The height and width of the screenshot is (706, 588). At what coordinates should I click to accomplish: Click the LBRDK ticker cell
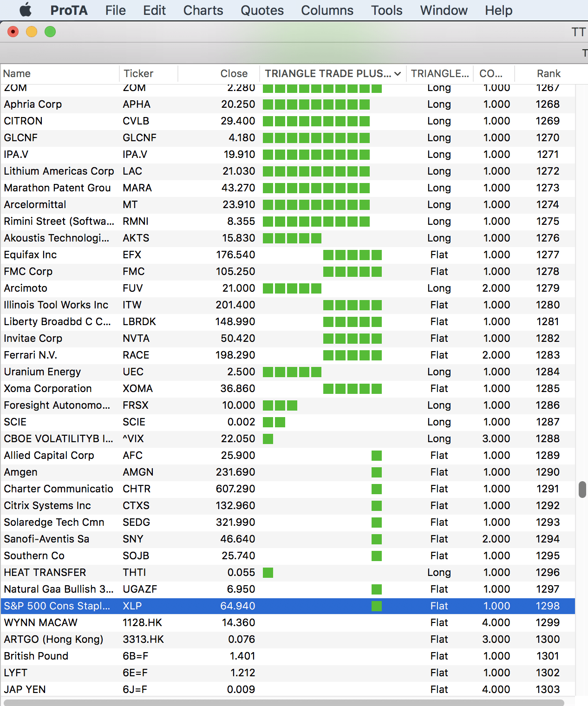(139, 321)
